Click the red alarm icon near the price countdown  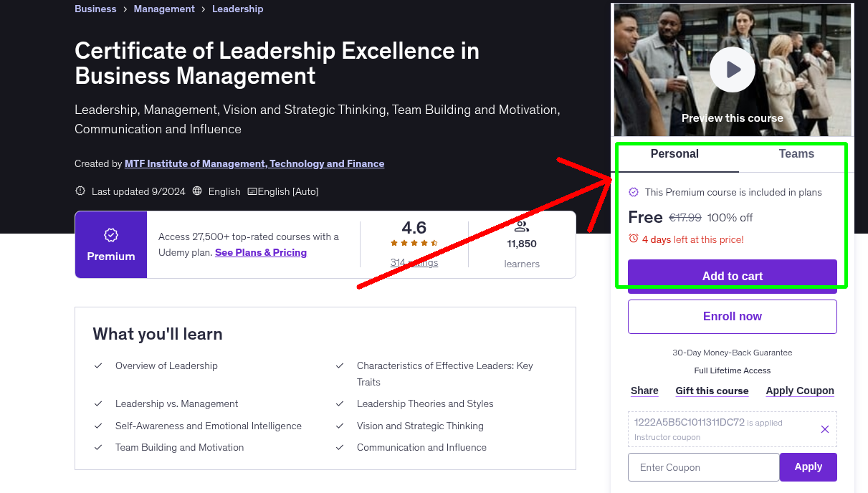tap(631, 239)
